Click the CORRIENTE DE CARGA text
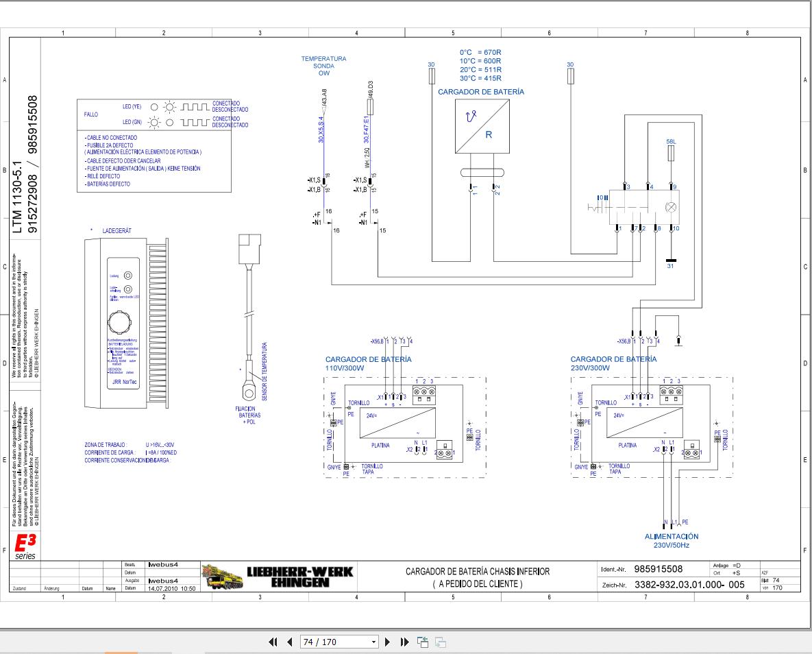812x654 pixels. [109, 452]
